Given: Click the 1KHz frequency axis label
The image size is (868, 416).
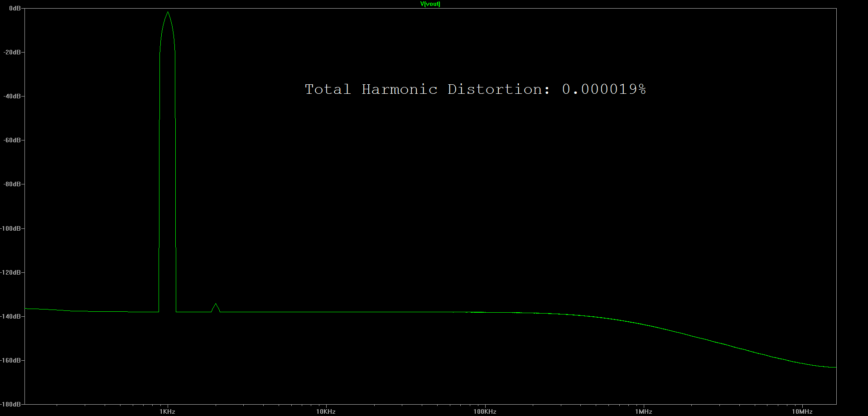Looking at the screenshot, I should (167, 411).
